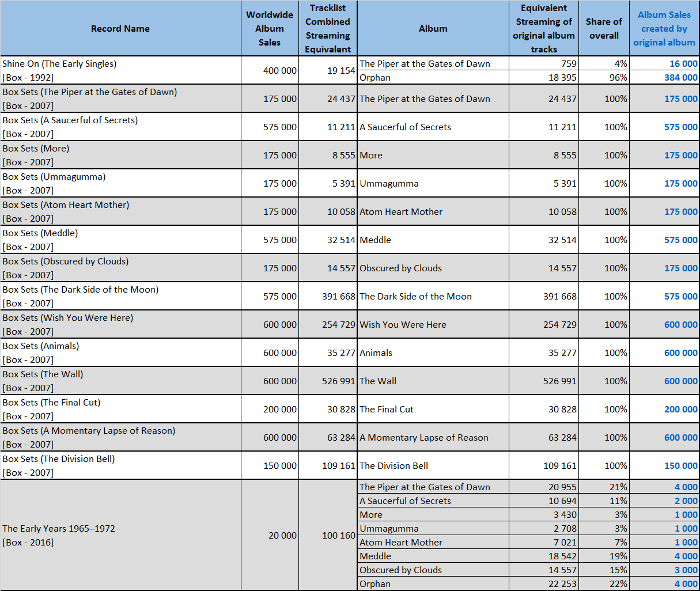The height and width of the screenshot is (591, 700).
Task: Select the 'Box Sets (Animals)' record
Action: tap(120, 353)
